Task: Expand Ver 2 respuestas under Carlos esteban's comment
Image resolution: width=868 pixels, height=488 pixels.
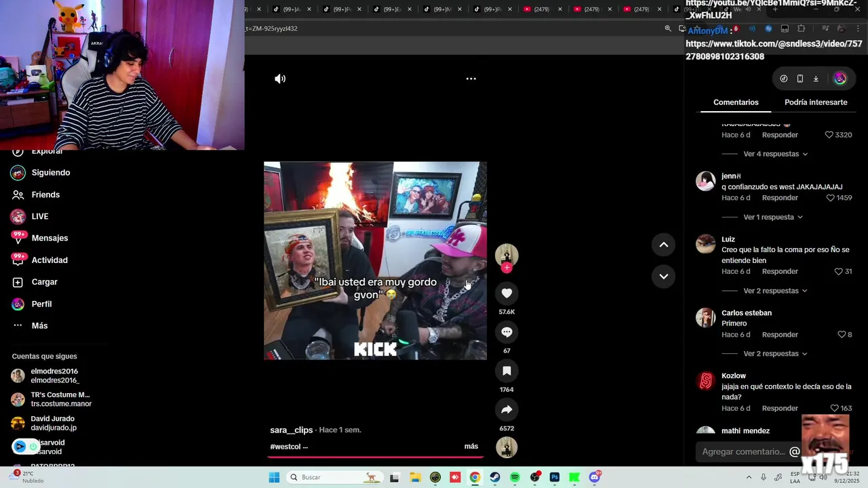Action: [775, 354]
